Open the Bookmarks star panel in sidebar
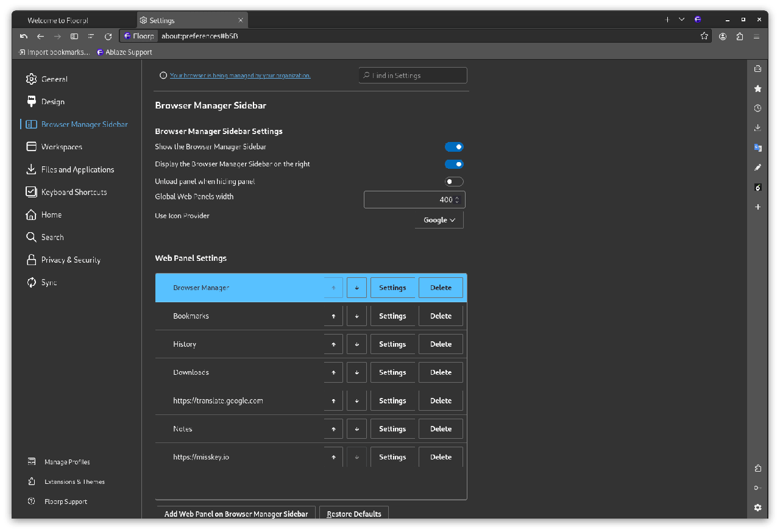780x532 pixels. tap(757, 88)
